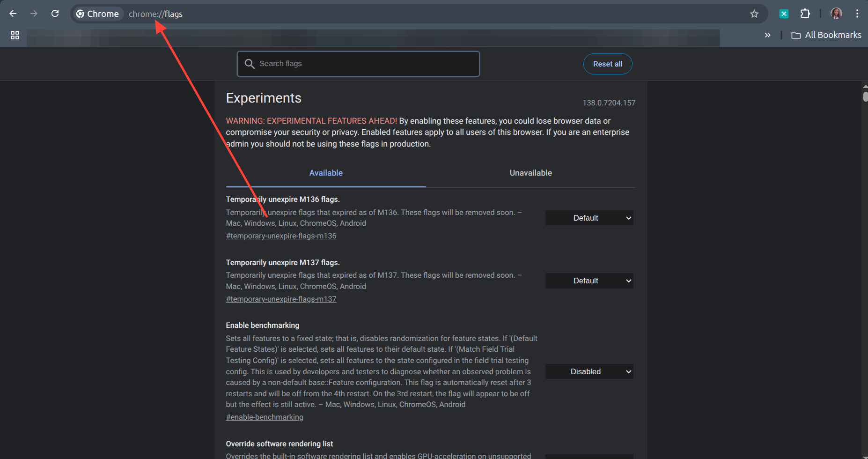Bookmark this page via the star icon

(754, 14)
